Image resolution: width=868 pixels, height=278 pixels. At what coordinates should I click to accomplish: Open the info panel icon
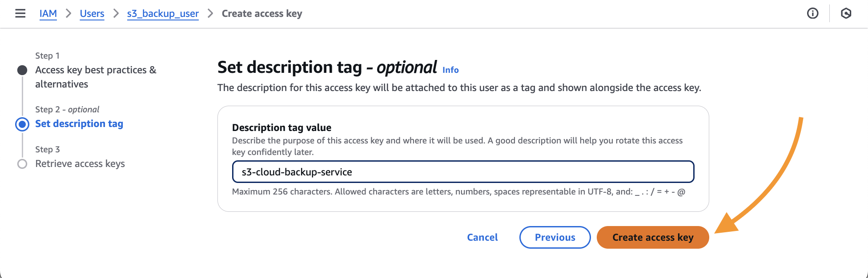(812, 13)
